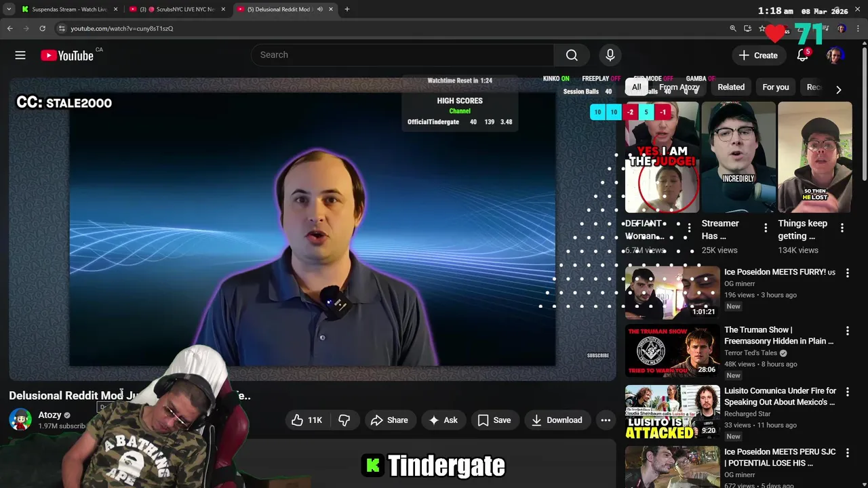Viewport: 868px width, 488px height.
Task: Open a new browser tab
Action: click(x=347, y=9)
